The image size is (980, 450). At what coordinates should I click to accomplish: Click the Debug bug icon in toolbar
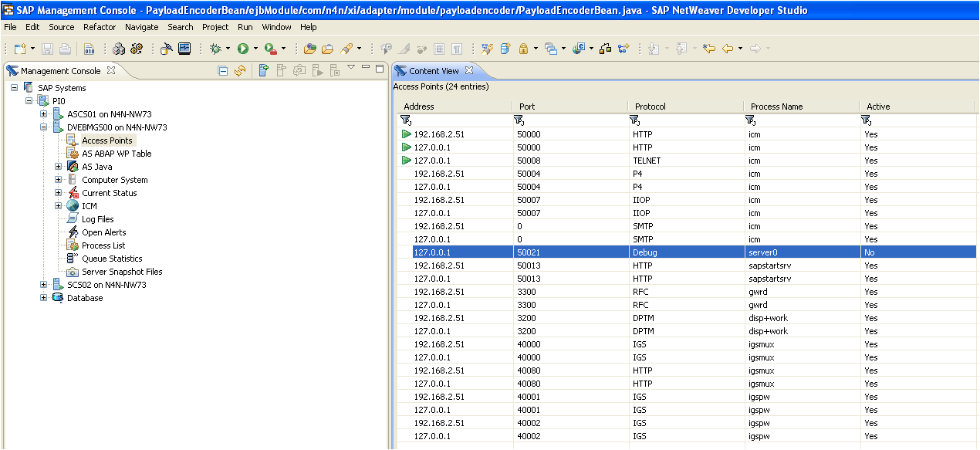215,49
